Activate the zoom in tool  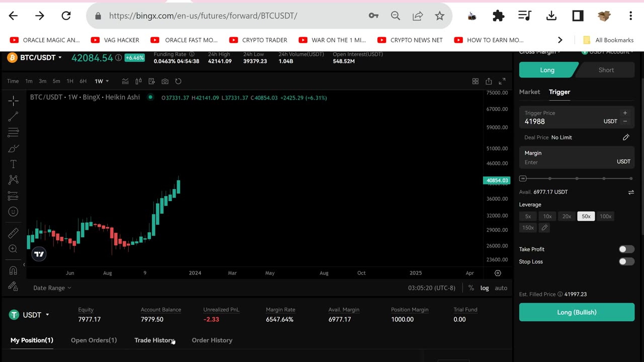[x=14, y=249]
